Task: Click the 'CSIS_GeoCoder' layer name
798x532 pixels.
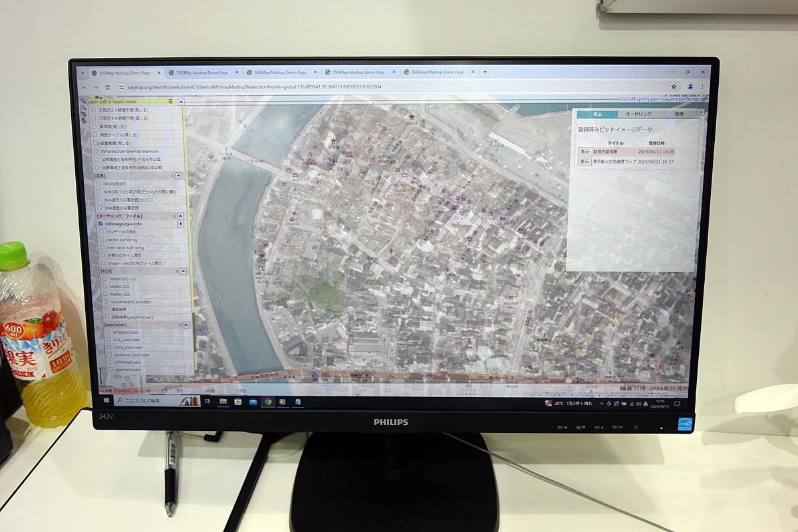Action: (128, 347)
